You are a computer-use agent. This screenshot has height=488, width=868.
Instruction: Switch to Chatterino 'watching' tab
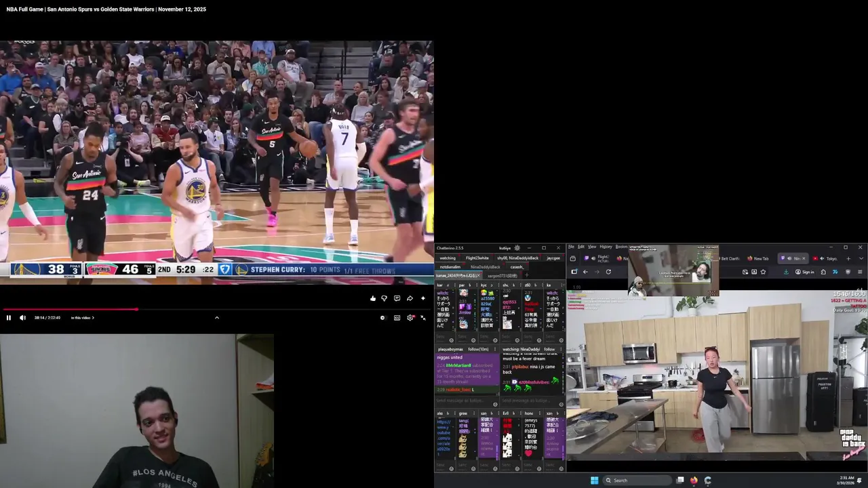point(448,258)
